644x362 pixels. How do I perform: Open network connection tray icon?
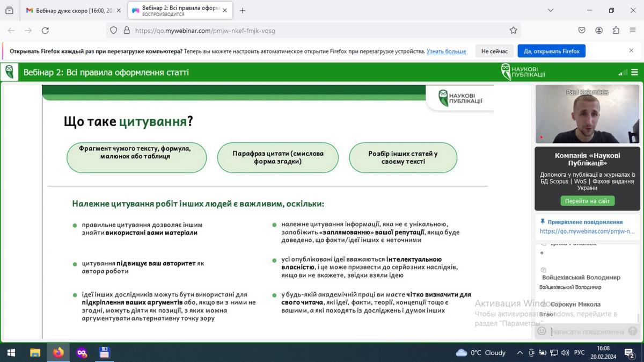554,353
